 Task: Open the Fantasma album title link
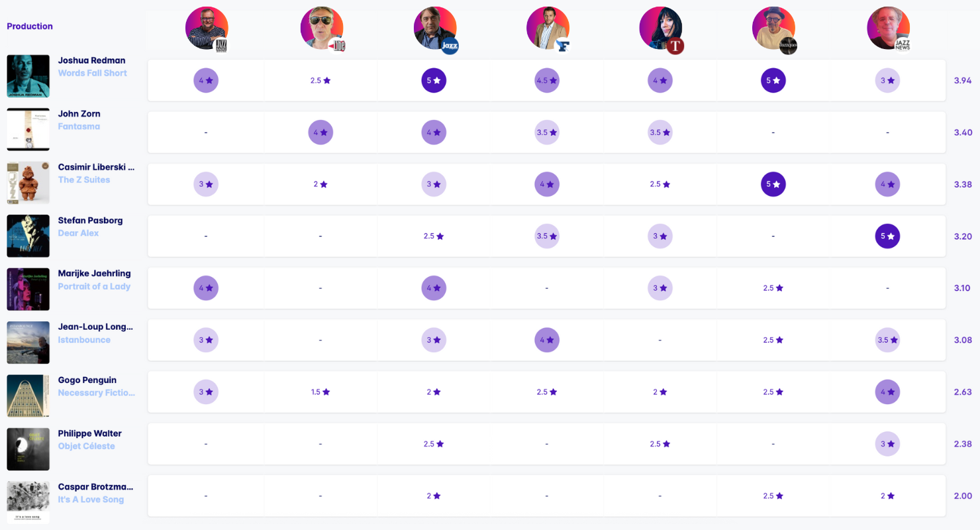(79, 127)
